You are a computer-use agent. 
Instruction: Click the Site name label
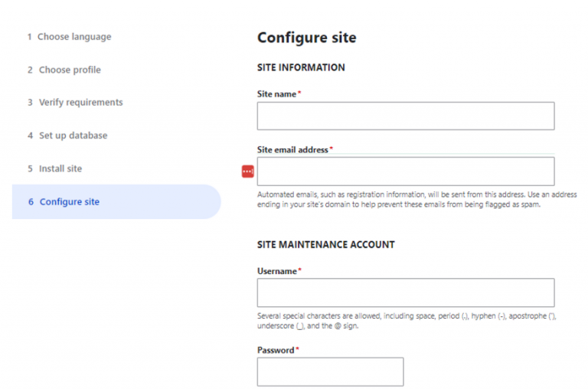277,93
